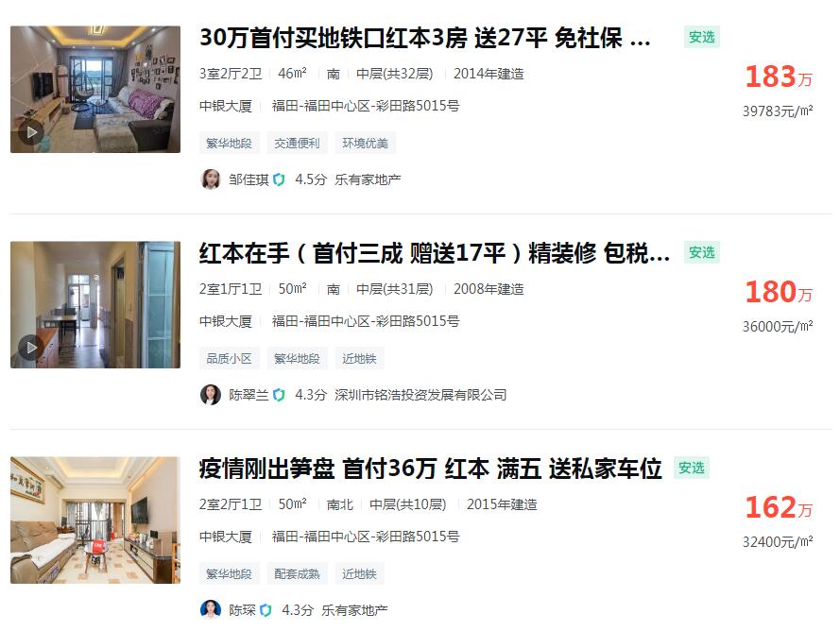Open listing titled 疫情刚出笋盘 首付36万
Viewport: 840px width, 631px height.
pyautogui.click(x=430, y=469)
